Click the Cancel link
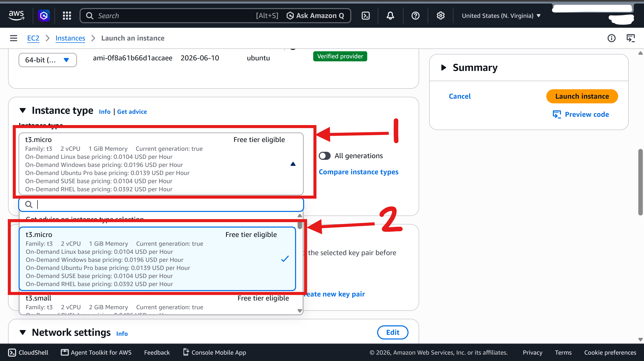 point(460,96)
